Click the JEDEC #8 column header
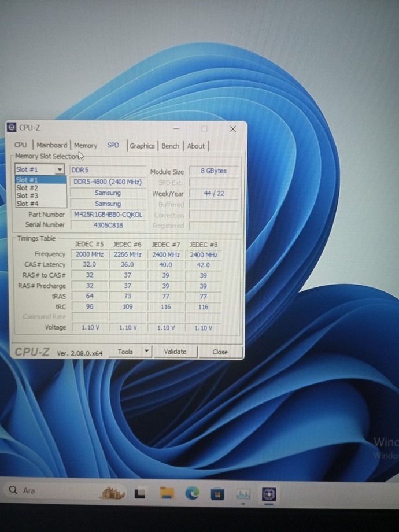This screenshot has height=532, width=399. 203,245
